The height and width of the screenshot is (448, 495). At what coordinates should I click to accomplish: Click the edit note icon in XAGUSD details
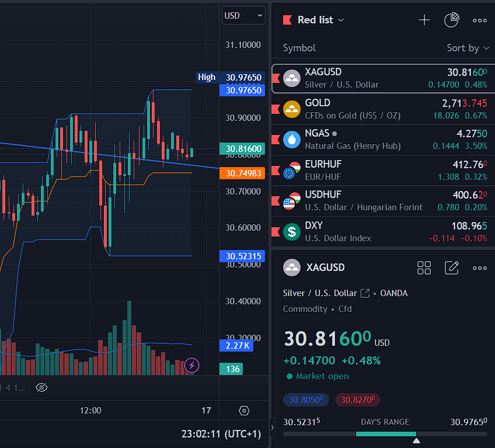pos(451,268)
